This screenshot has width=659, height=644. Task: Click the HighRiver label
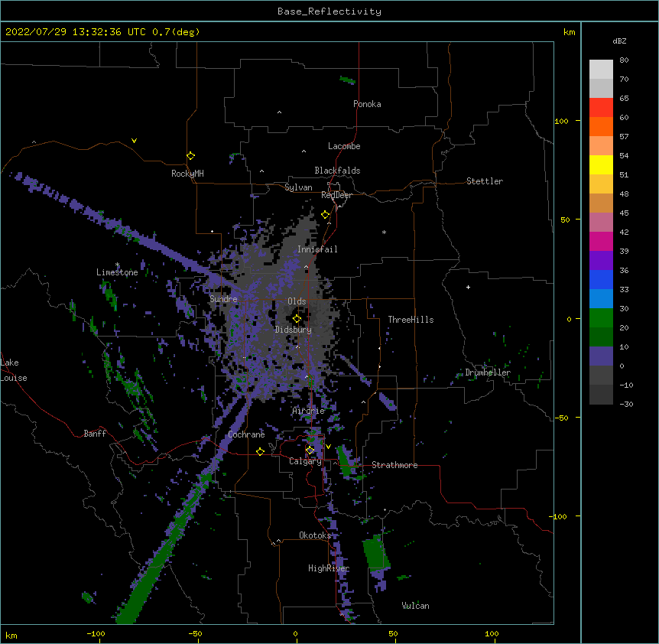point(329,568)
